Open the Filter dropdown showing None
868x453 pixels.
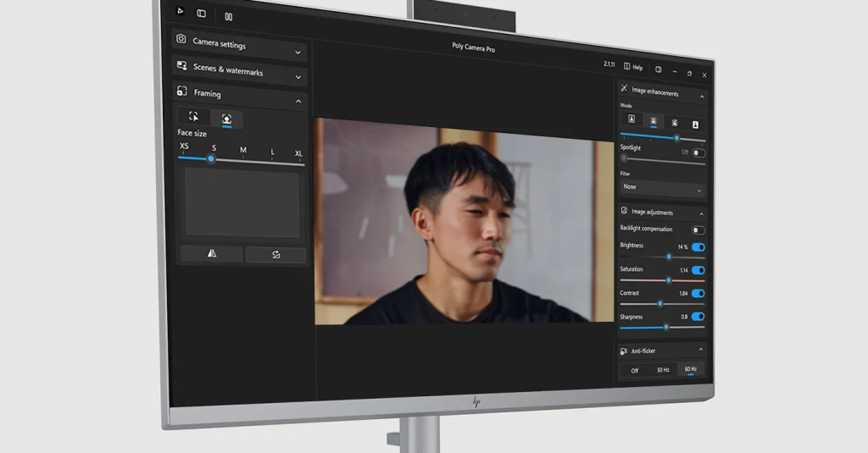point(662,188)
